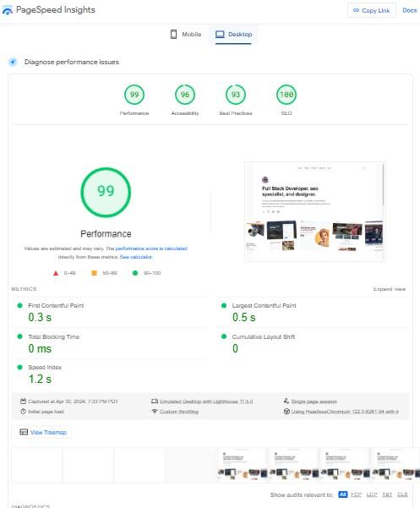This screenshot has width=420, height=508.
Task: Click the Total Blocking Time value 0 ms
Action: click(x=40, y=348)
